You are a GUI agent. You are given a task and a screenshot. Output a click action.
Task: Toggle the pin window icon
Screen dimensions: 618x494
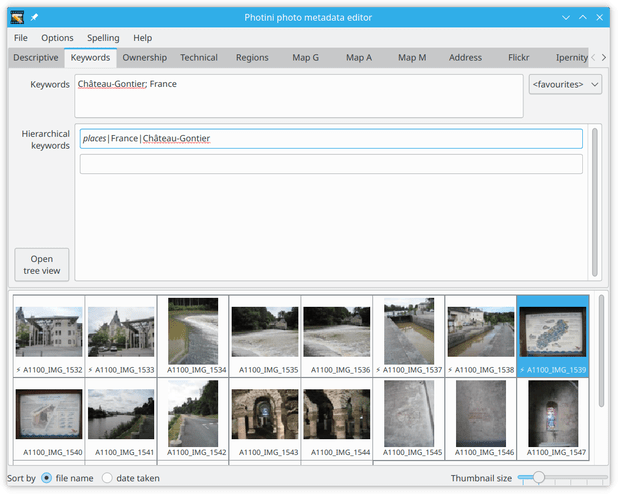[x=34, y=17]
